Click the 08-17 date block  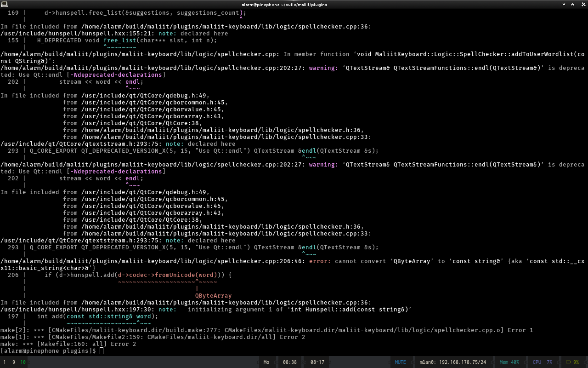point(317,362)
